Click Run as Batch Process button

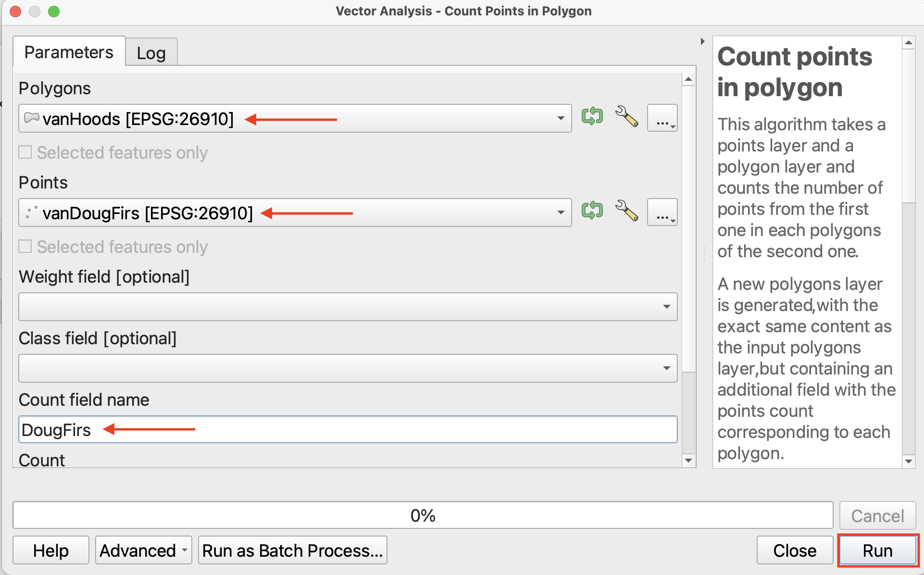(292, 550)
